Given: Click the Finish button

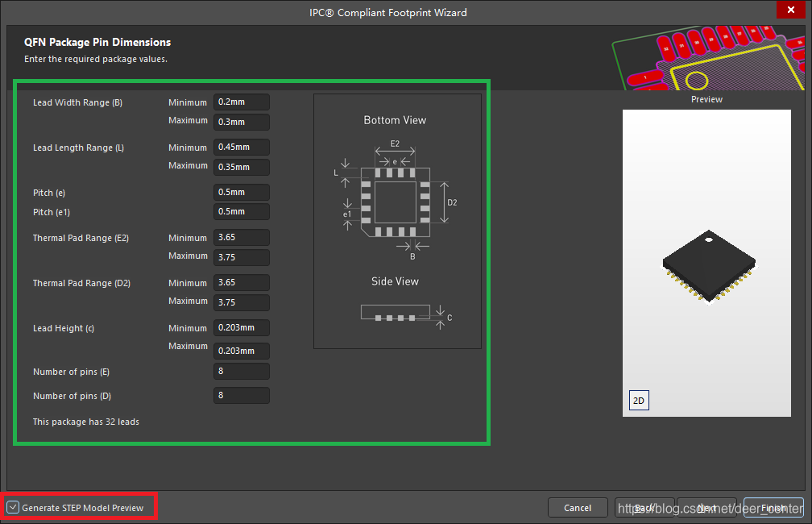Looking at the screenshot, I should click(773, 508).
